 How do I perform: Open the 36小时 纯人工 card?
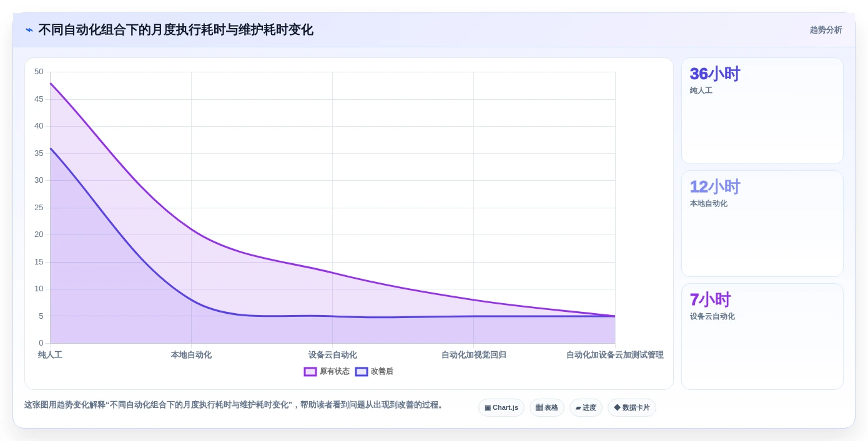click(x=762, y=111)
